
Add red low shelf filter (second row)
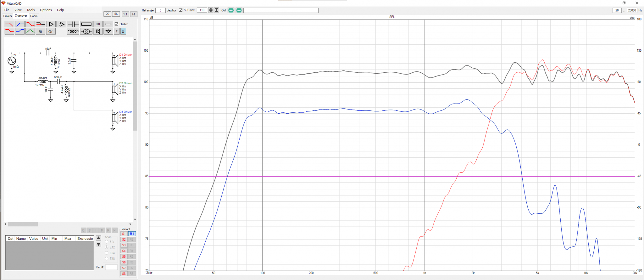[x=9, y=31]
